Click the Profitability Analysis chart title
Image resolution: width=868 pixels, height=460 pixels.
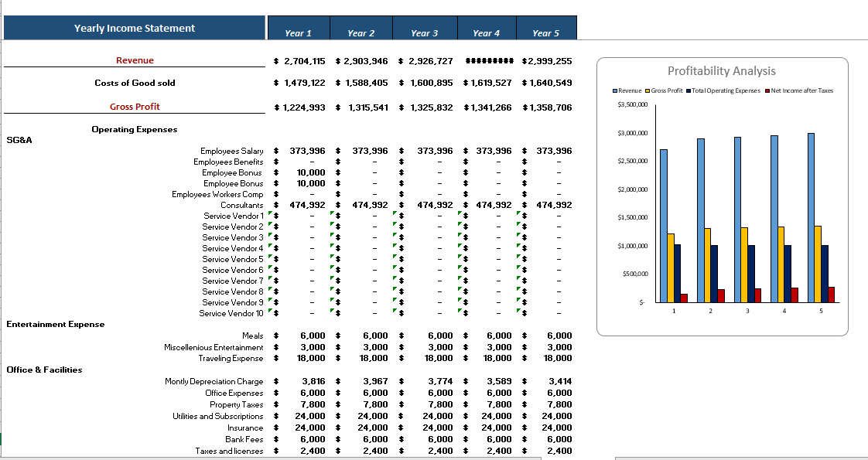point(721,70)
